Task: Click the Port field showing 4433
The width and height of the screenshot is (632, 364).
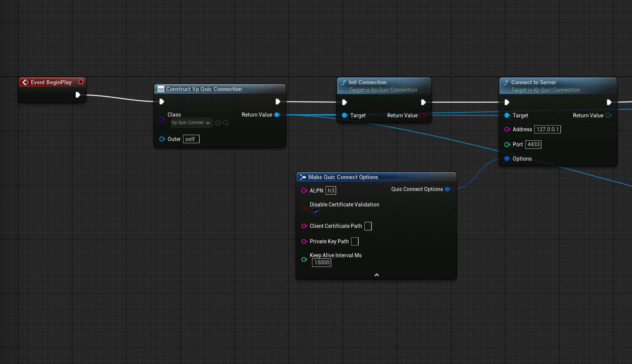Action: [533, 144]
